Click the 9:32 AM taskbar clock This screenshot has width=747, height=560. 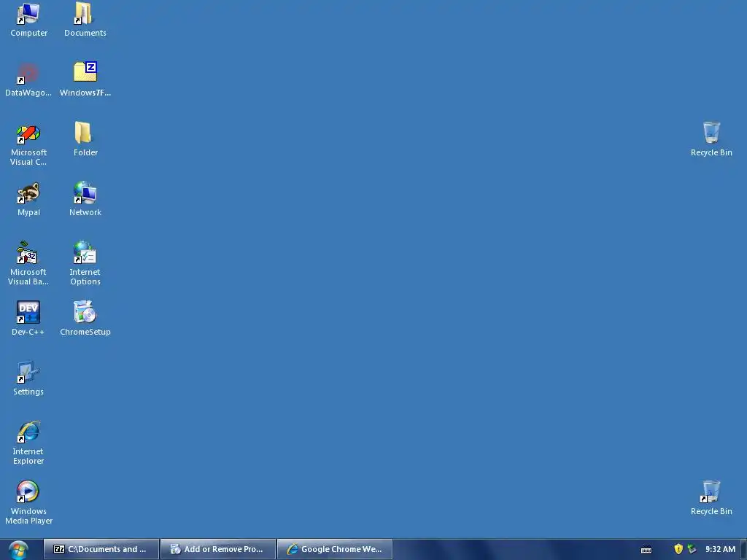[x=720, y=549]
